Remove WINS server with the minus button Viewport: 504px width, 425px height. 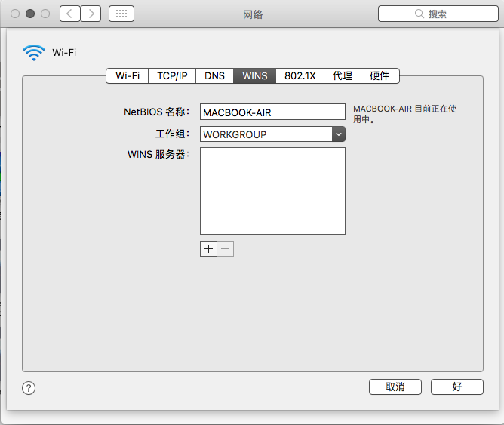[x=226, y=249]
